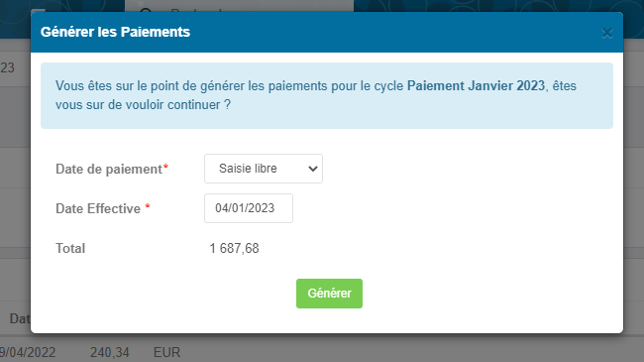Select the total amount 1 687,68
The image size is (644, 362).
[x=235, y=249]
